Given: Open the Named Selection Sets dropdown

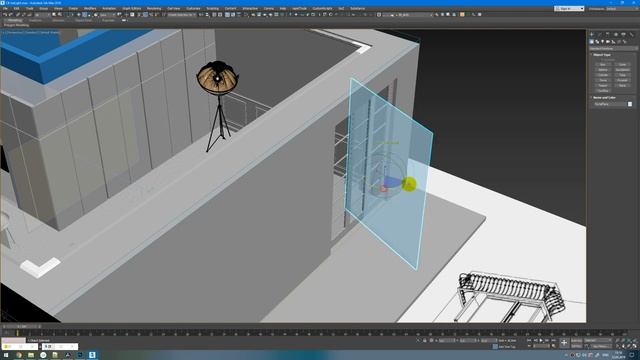Looking at the screenshot, I should 182,14.
